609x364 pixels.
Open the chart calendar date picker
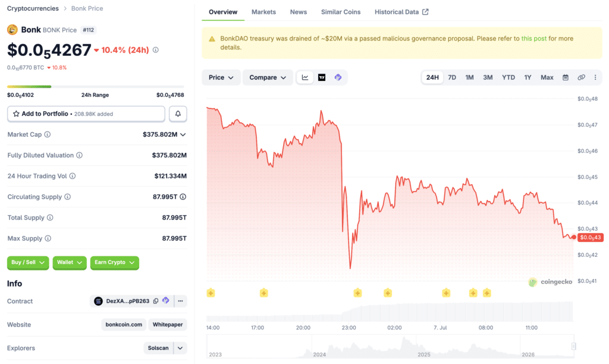(x=566, y=77)
